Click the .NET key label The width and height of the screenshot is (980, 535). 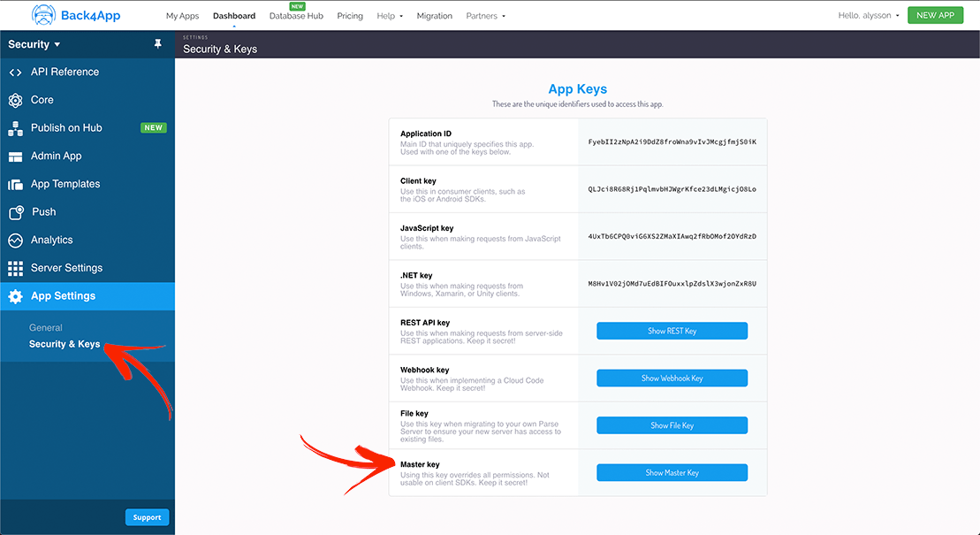(x=416, y=275)
